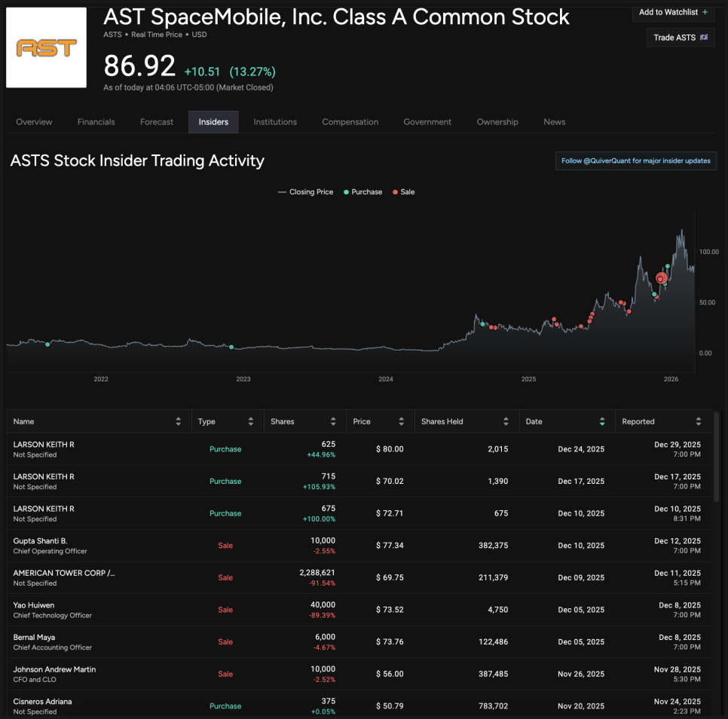The height and width of the screenshot is (719, 728).
Task: Toggle Closing Price series in chart legend
Action: coord(305,192)
